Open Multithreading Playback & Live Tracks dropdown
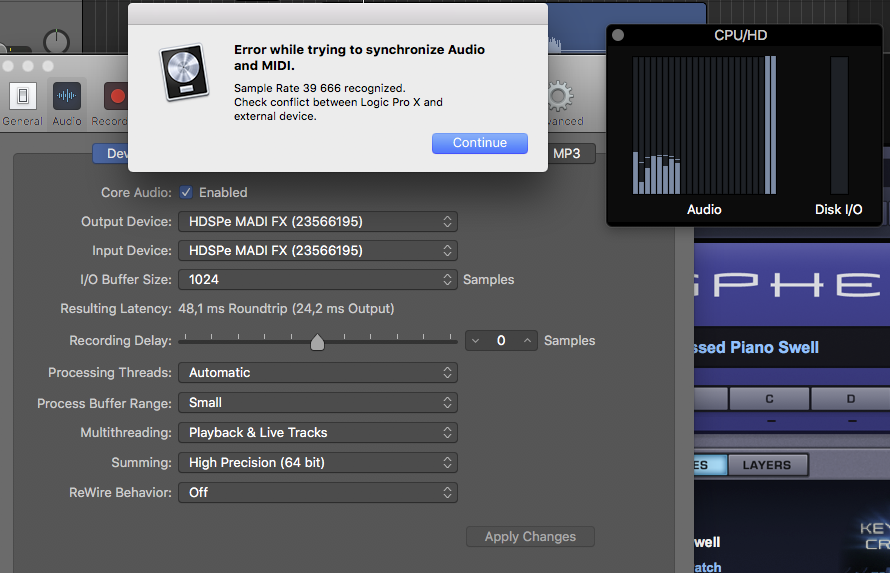 click(x=318, y=432)
